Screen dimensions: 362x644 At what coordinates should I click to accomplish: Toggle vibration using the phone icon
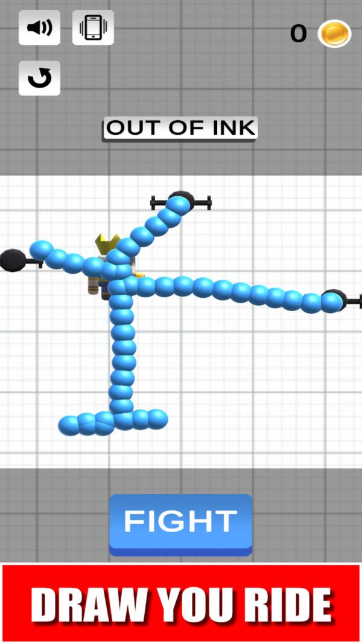[93, 28]
